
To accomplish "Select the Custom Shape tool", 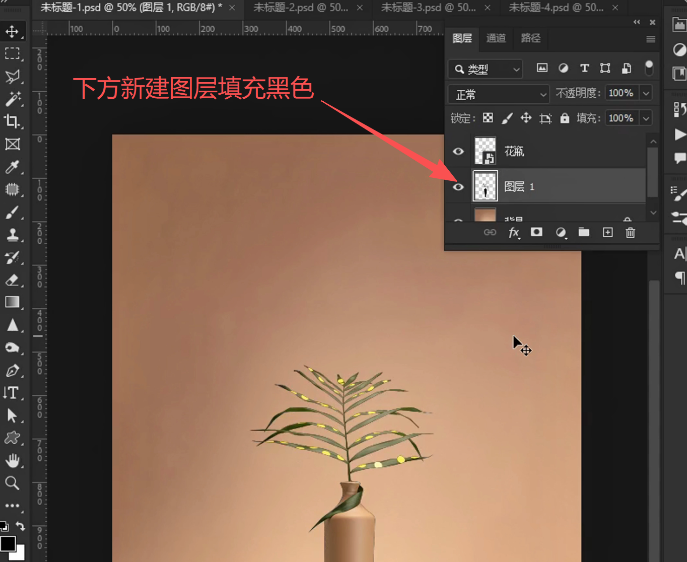I will [x=12, y=438].
